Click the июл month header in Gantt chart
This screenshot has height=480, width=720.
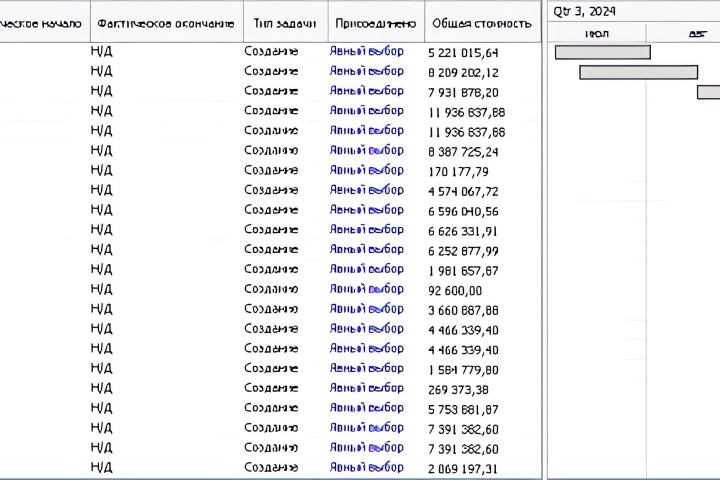tap(597, 34)
